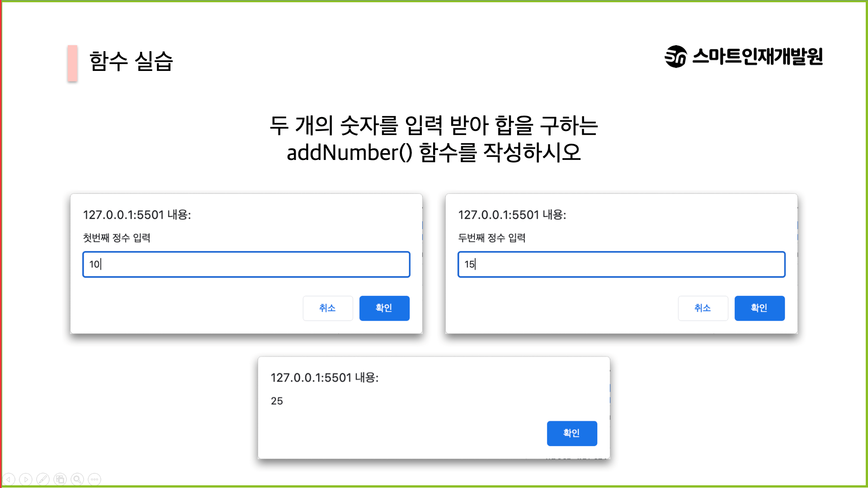Viewport: 868px width, 488px height.
Task: Activate the slideshow zoom magnifier
Action: pos(77,479)
